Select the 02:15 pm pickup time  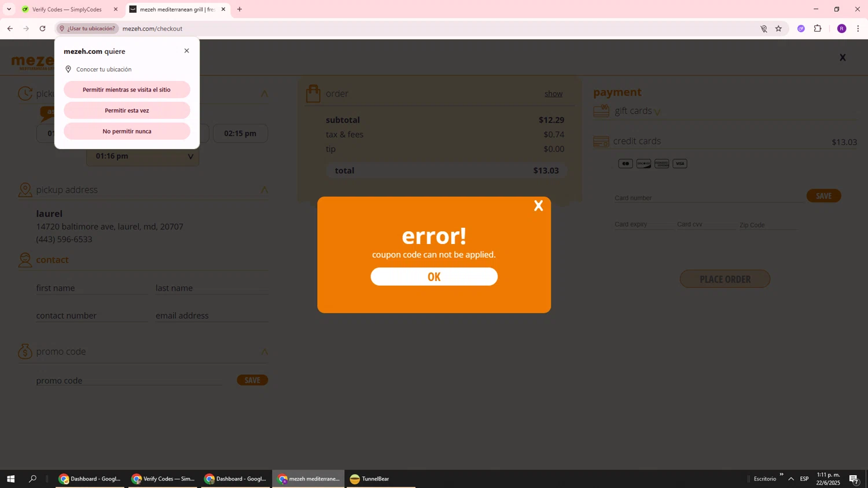(x=240, y=133)
